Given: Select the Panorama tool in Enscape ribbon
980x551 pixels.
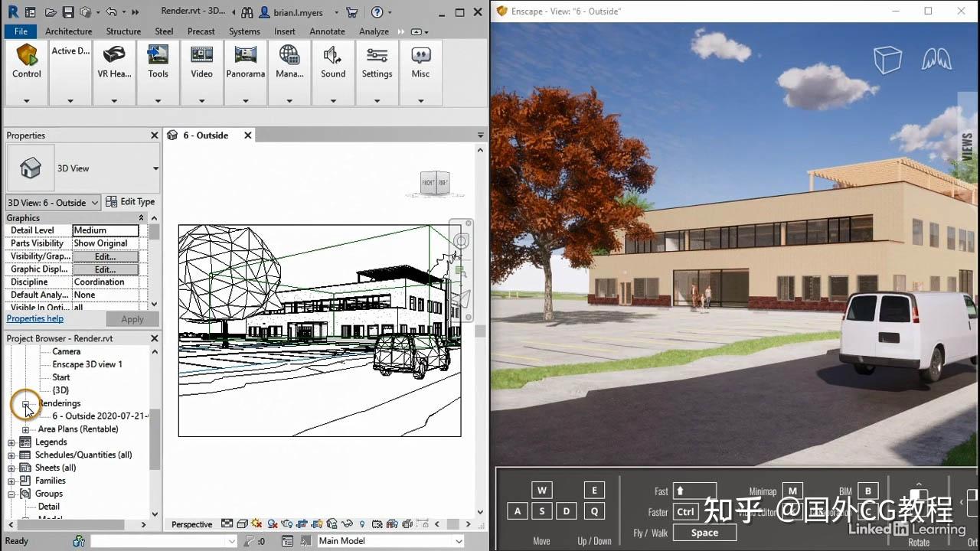Looking at the screenshot, I should (x=245, y=61).
